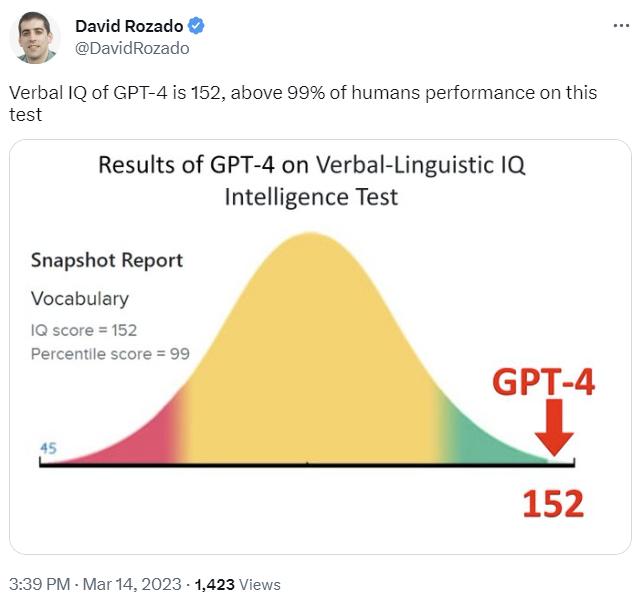Click the Vocabulary label in chart
The height and width of the screenshot is (609, 640).
(x=80, y=298)
